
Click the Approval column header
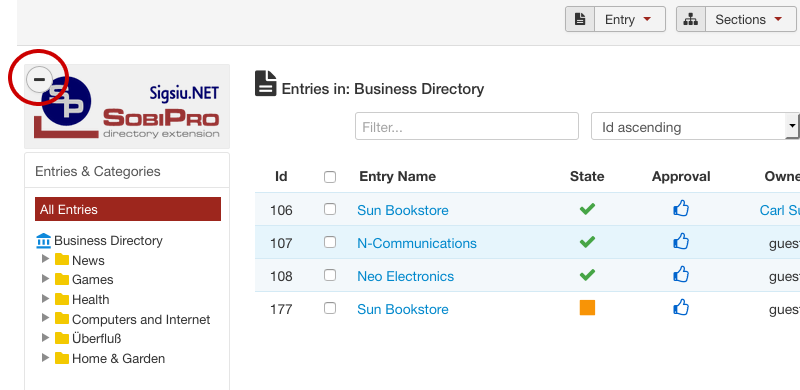point(681,177)
